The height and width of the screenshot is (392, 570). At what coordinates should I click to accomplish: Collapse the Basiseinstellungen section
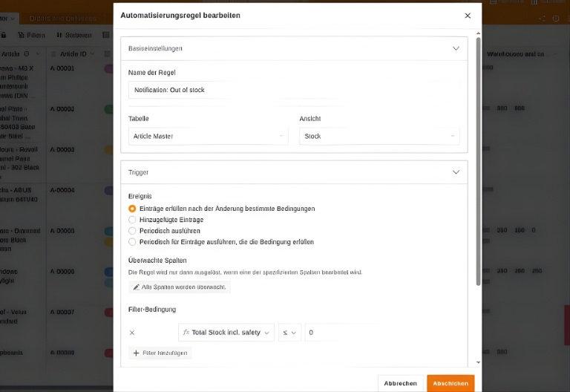456,48
